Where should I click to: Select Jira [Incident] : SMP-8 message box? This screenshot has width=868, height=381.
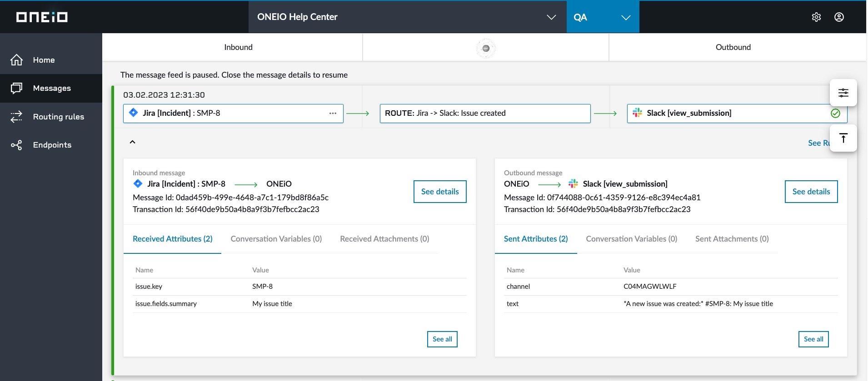233,114
